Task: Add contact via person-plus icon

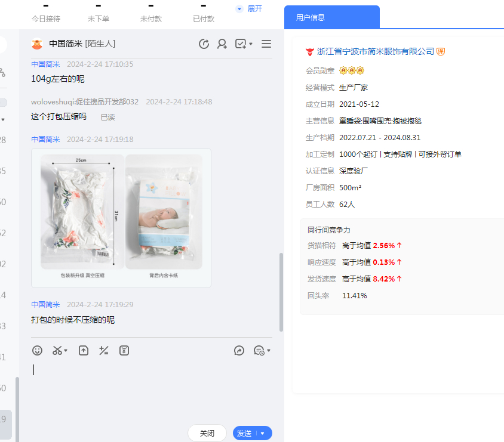Action: 222,44
